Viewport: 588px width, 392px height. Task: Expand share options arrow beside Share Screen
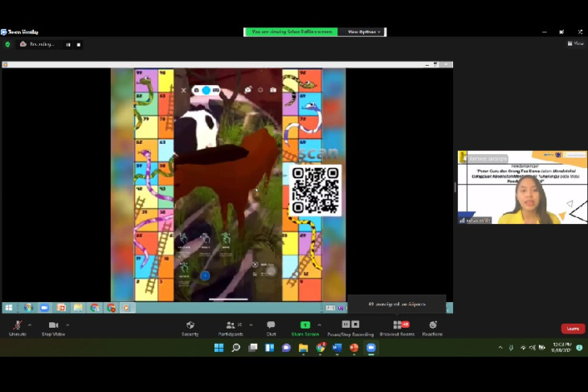[x=319, y=325]
